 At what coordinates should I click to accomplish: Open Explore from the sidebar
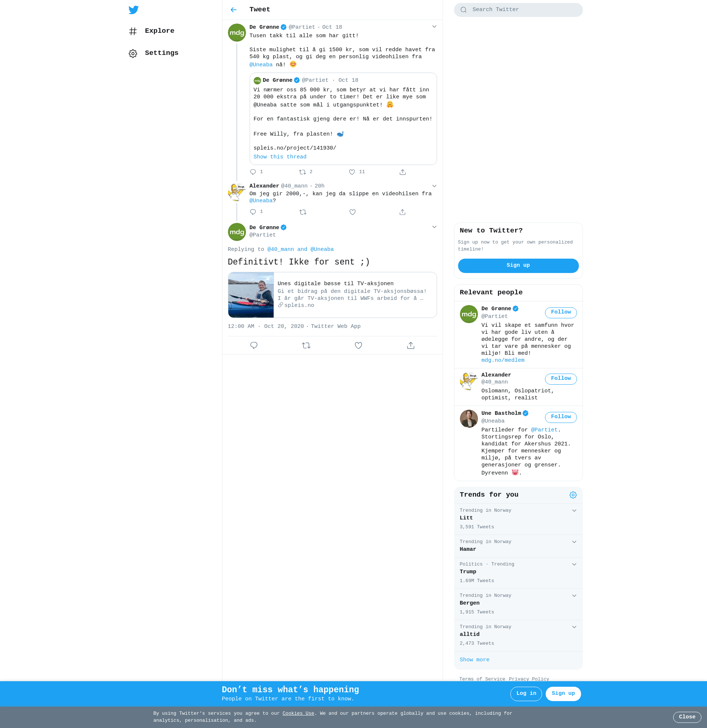(151, 31)
